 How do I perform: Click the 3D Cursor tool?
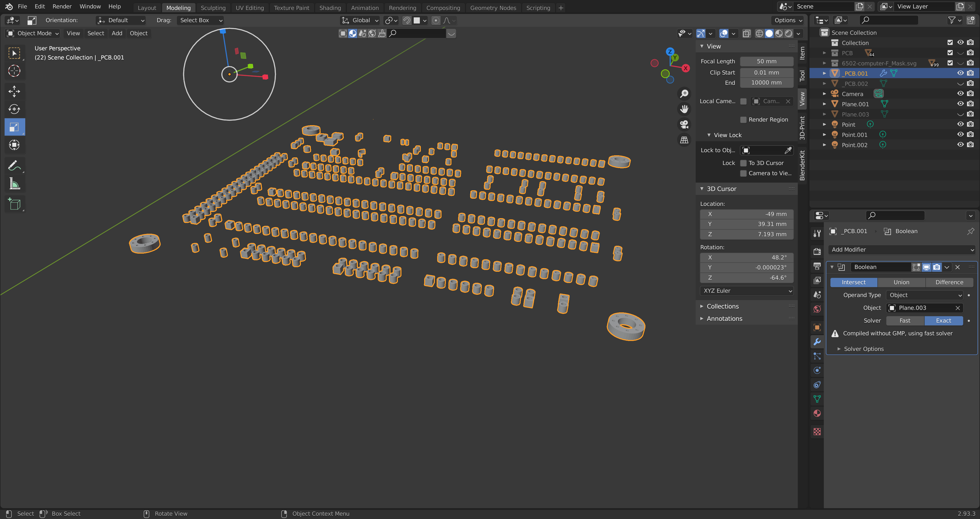[14, 71]
